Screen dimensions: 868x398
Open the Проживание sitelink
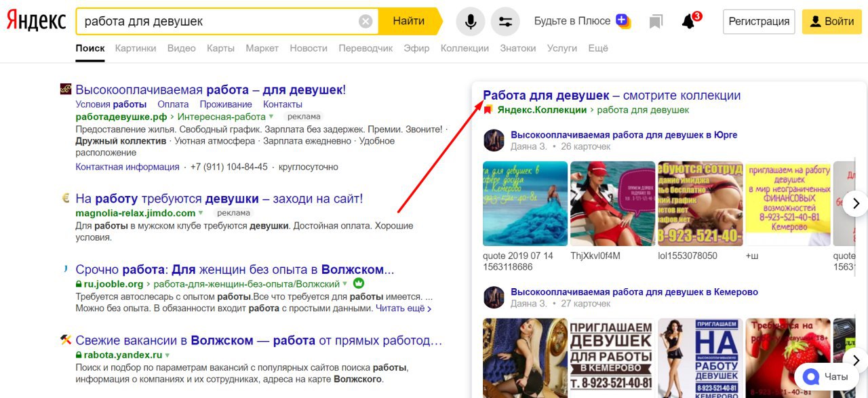[x=226, y=104]
